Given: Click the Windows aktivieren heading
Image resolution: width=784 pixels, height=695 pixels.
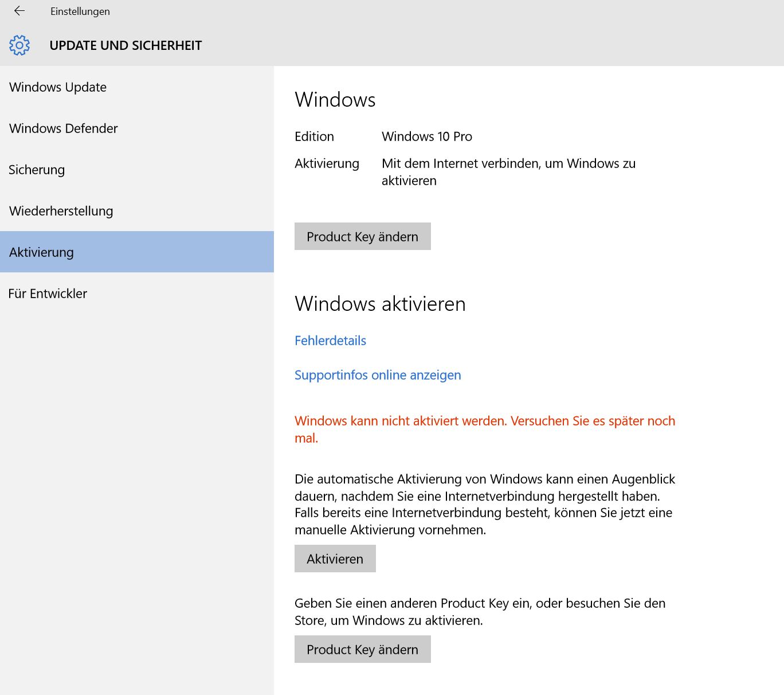Looking at the screenshot, I should click(x=380, y=303).
